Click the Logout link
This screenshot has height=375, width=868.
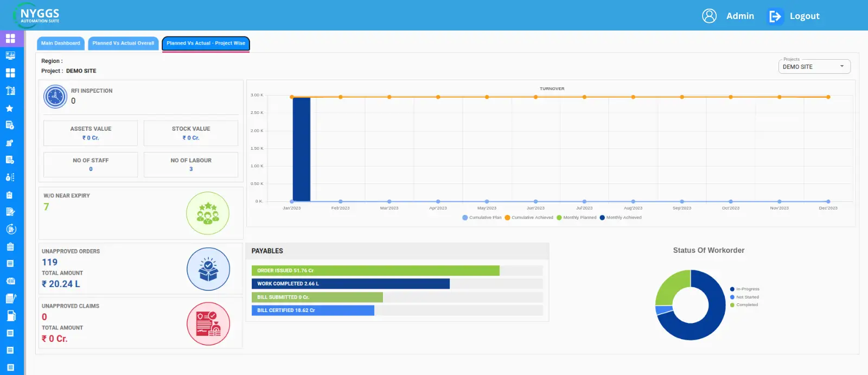[804, 16]
